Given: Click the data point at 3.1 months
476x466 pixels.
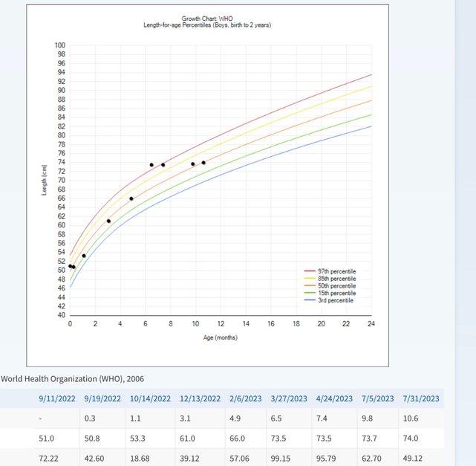Looking at the screenshot, I should click(x=109, y=221).
